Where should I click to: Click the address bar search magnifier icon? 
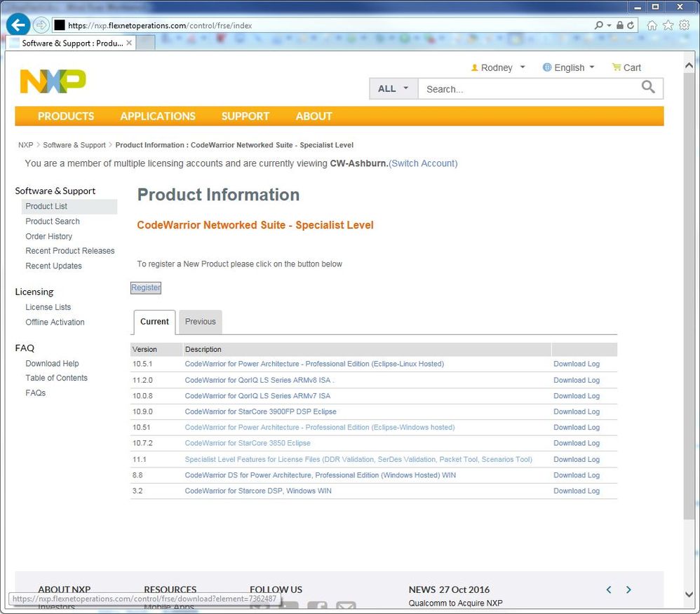pos(599,25)
